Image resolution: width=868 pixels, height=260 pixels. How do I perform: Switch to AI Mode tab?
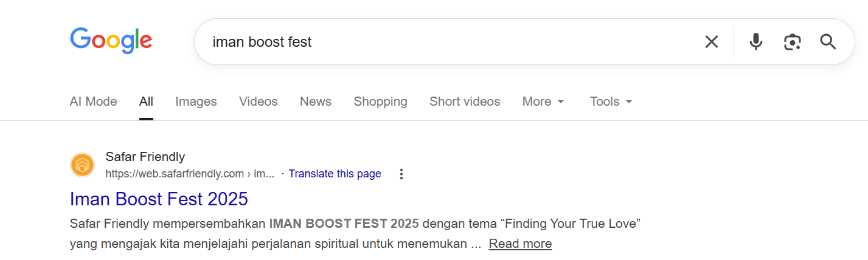(x=93, y=101)
